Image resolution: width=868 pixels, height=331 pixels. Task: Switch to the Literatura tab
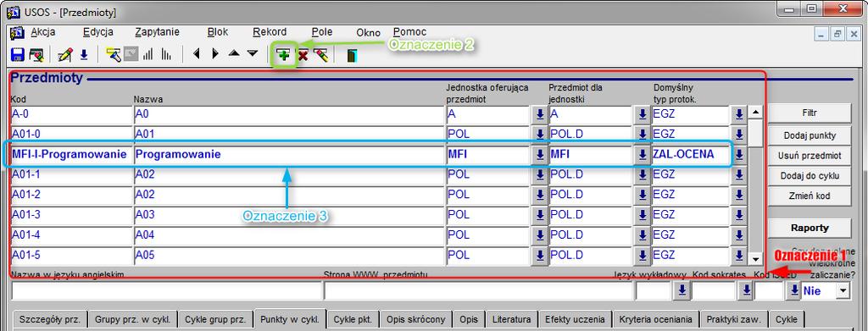coord(511,319)
